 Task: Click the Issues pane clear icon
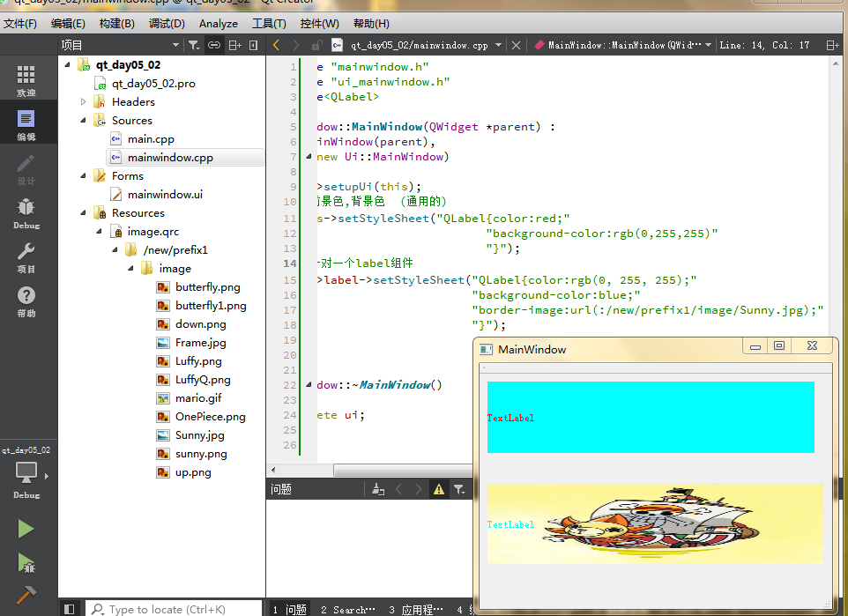click(378, 489)
